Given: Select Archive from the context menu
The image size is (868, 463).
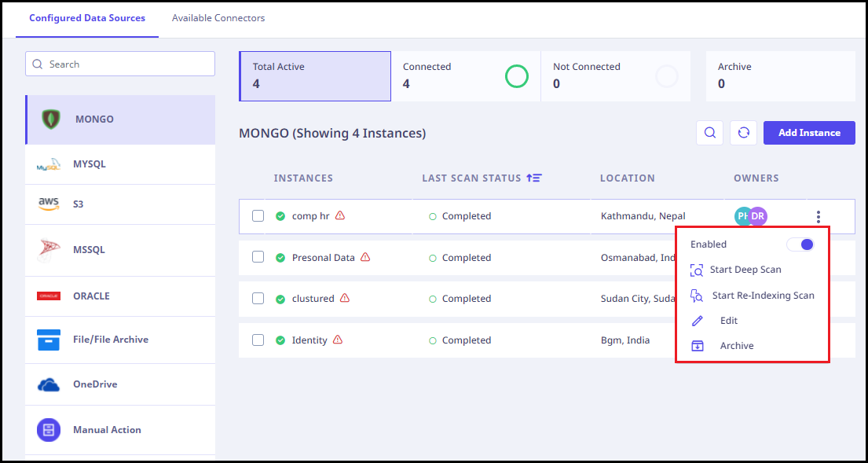Looking at the screenshot, I should coord(737,346).
